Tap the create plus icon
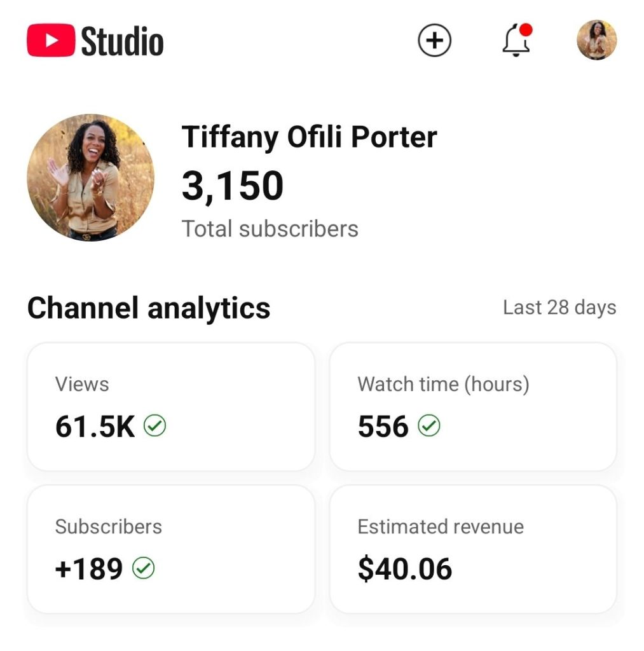Viewport: 644px width, 651px height. pos(434,41)
